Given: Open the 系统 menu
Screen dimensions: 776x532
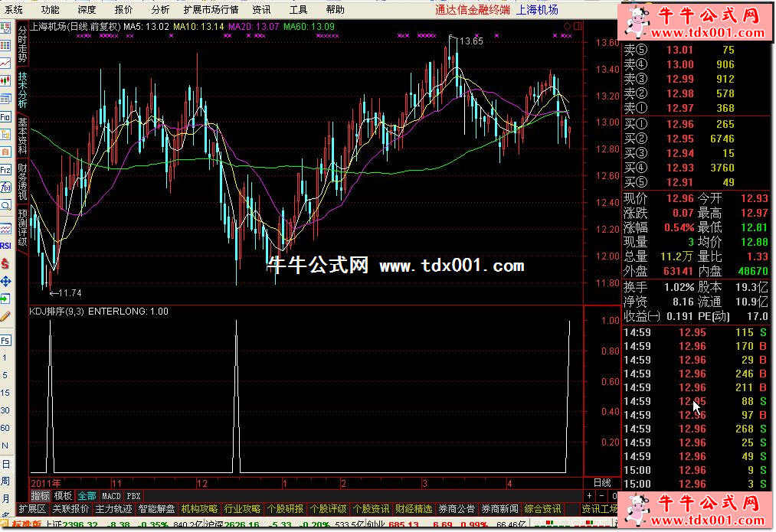Looking at the screenshot, I should tap(14, 10).
